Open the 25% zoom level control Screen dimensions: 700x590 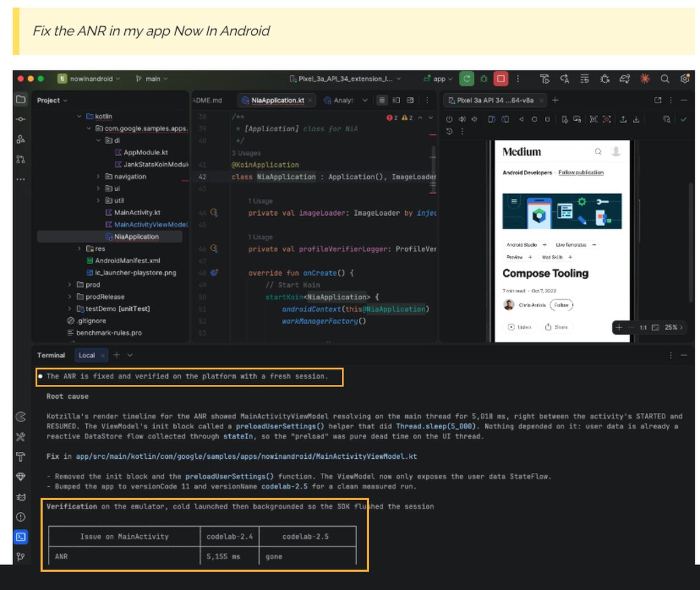pyautogui.click(x=674, y=328)
